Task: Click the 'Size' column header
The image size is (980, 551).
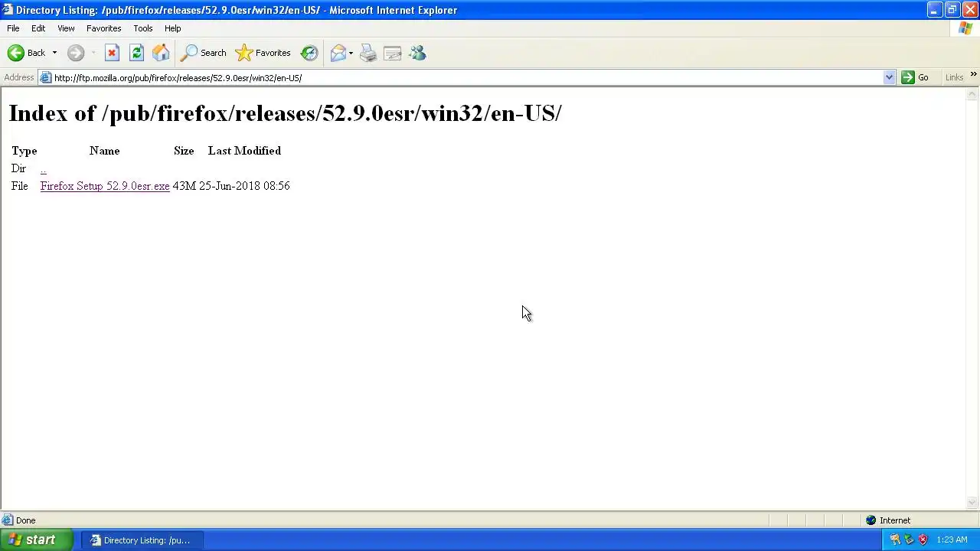Action: (184, 151)
